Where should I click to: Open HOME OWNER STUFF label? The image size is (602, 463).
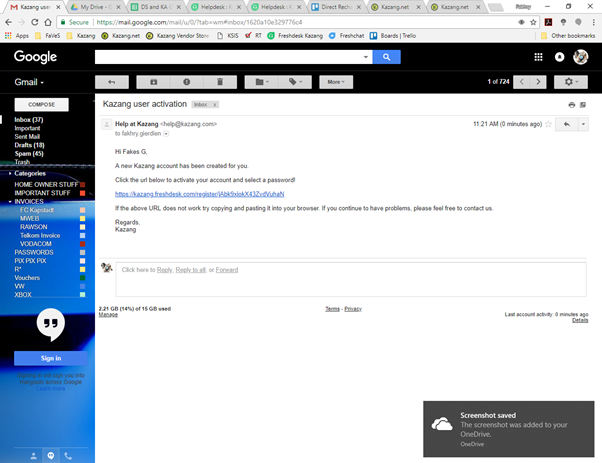(46, 185)
